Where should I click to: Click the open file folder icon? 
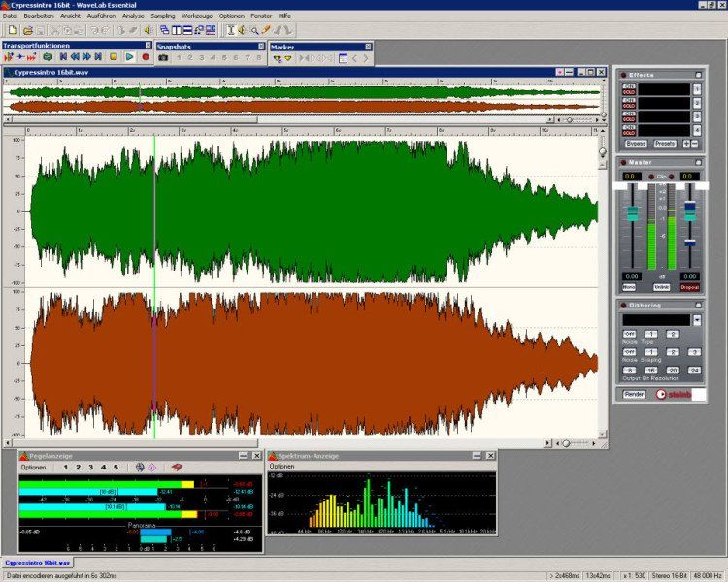pyautogui.click(x=25, y=31)
